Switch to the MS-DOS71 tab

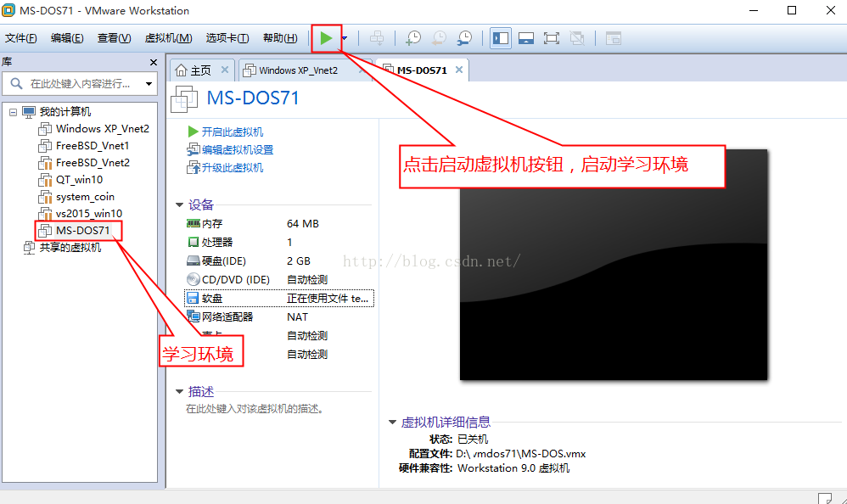point(422,70)
